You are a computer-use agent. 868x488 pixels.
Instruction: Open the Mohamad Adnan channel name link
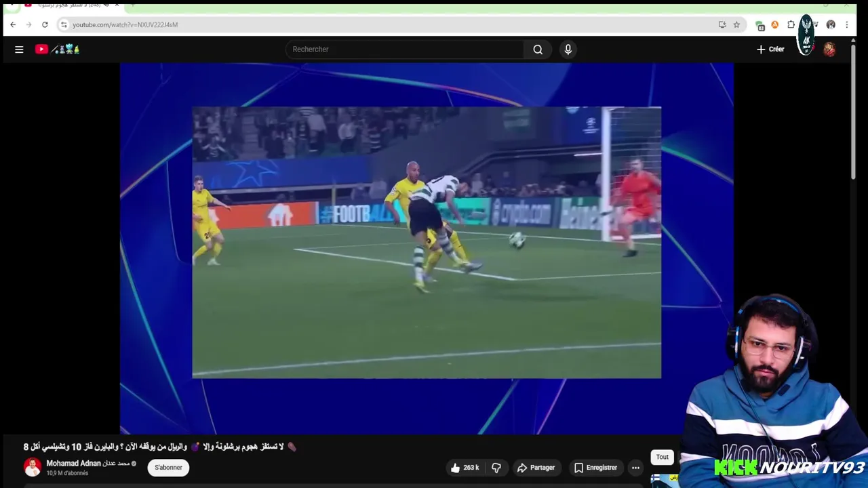click(87, 464)
